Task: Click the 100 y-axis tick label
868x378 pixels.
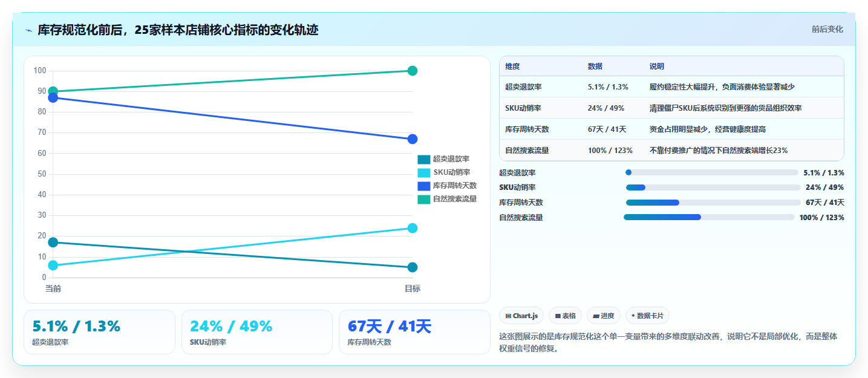Action: pyautogui.click(x=40, y=71)
